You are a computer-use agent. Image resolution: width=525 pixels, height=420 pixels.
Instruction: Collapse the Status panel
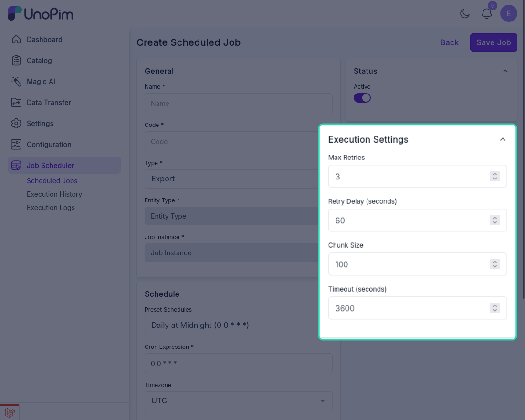pyautogui.click(x=505, y=71)
